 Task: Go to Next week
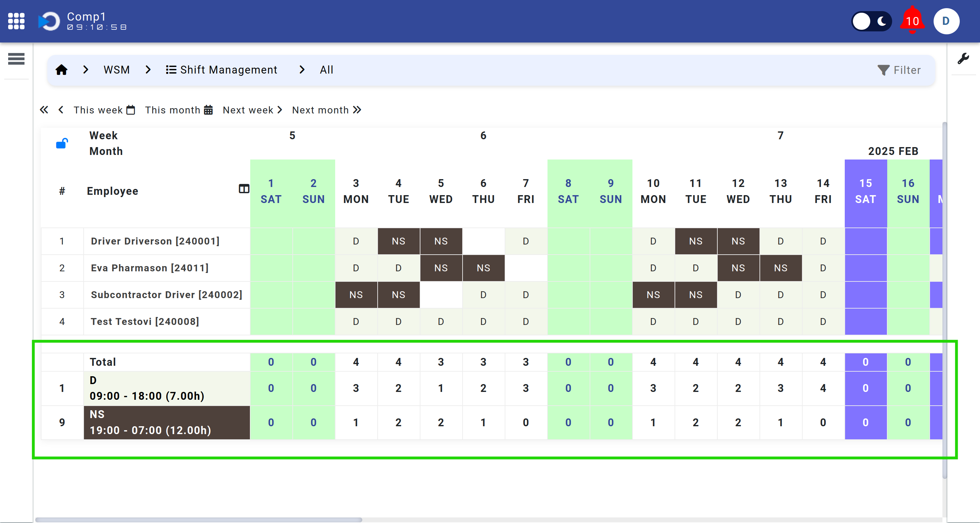click(252, 110)
